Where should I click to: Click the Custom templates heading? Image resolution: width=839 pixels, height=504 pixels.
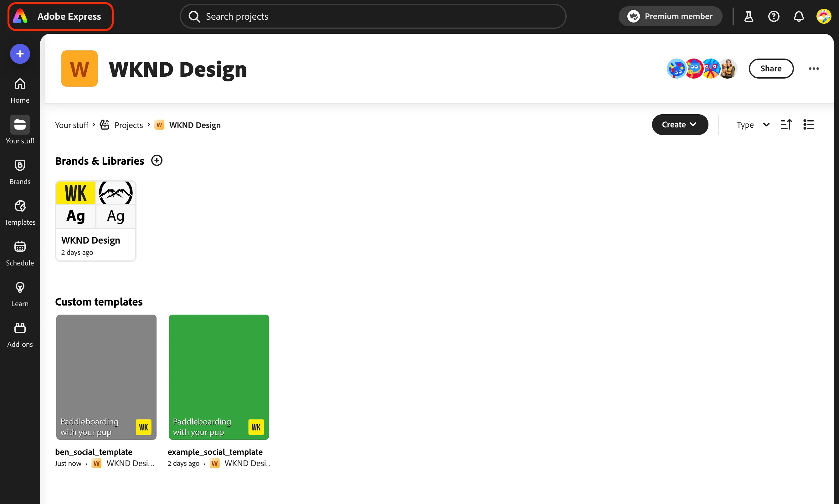click(99, 301)
